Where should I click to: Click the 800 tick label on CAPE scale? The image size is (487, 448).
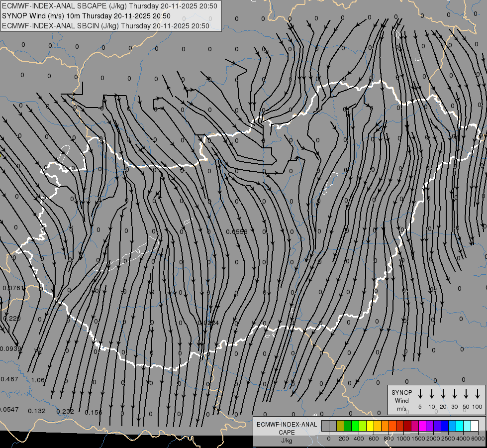coord(389,439)
